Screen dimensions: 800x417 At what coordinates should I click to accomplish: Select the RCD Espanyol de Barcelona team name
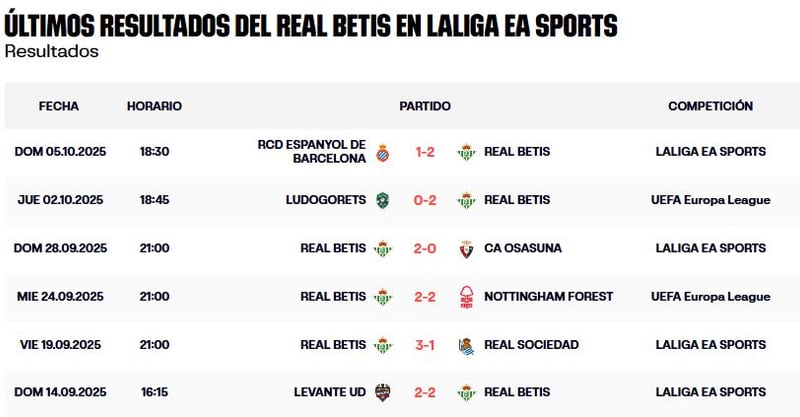coord(311,152)
